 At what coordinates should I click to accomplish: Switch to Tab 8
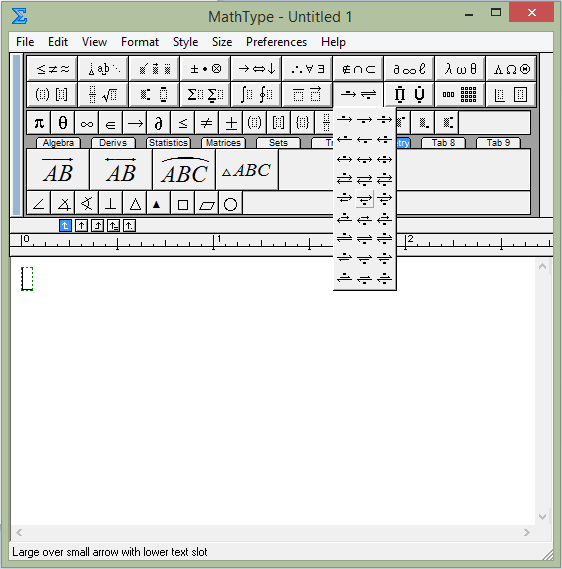coord(443,143)
